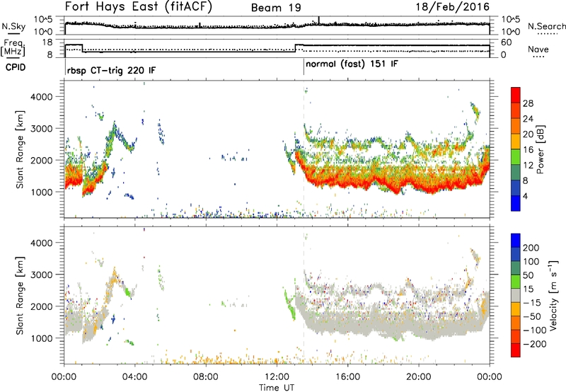Pick the gray segment of Velocity colorbar

516,296
